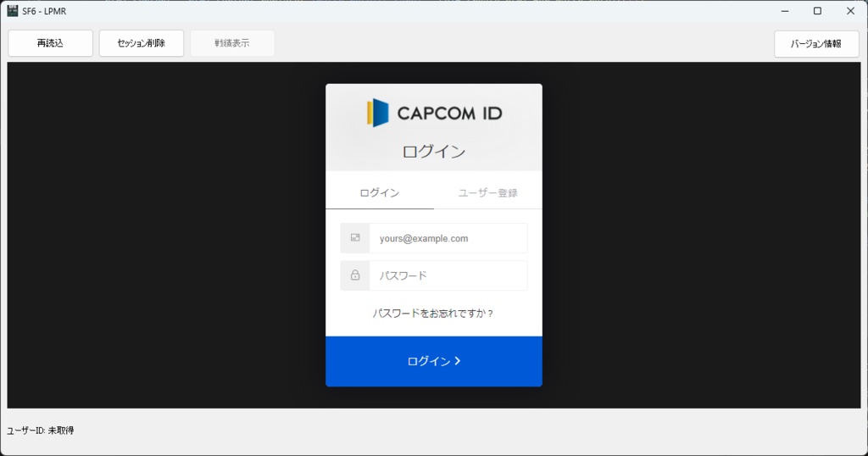This screenshot has height=456, width=868.
Task: Minimize the SF6 - LPMR window
Action: tap(785, 11)
